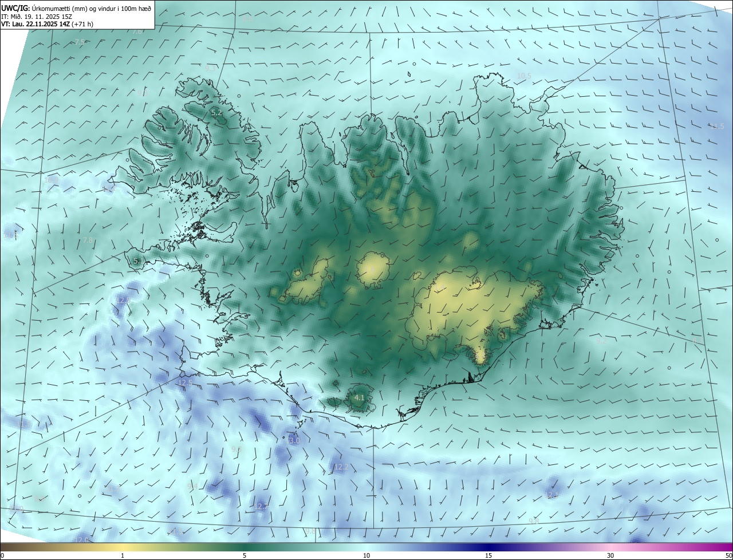Click the 9.4 value label over the southern sea

192,486
